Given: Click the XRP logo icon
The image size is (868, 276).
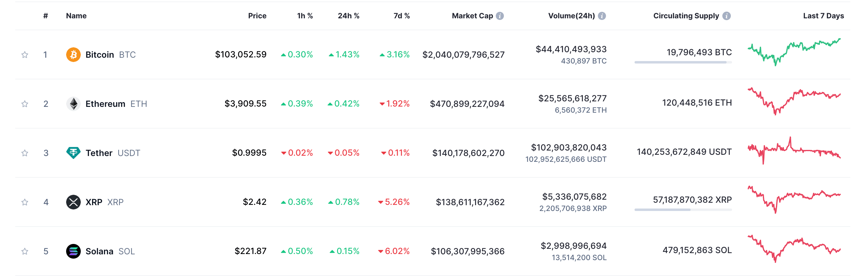Looking at the screenshot, I should tap(73, 202).
